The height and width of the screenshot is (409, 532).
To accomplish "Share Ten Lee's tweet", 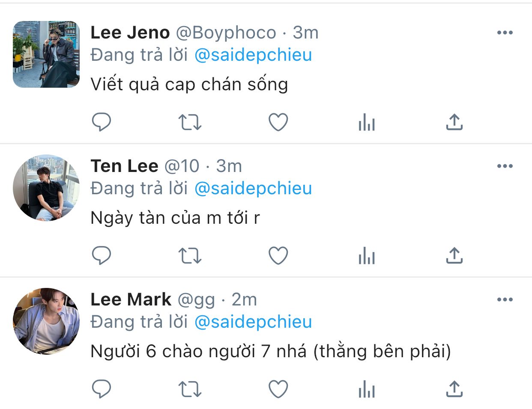I will pyautogui.click(x=454, y=256).
